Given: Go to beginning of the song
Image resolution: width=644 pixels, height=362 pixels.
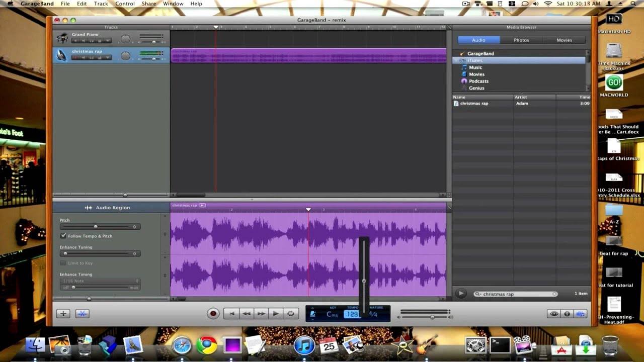Looking at the screenshot, I should pos(231,313).
